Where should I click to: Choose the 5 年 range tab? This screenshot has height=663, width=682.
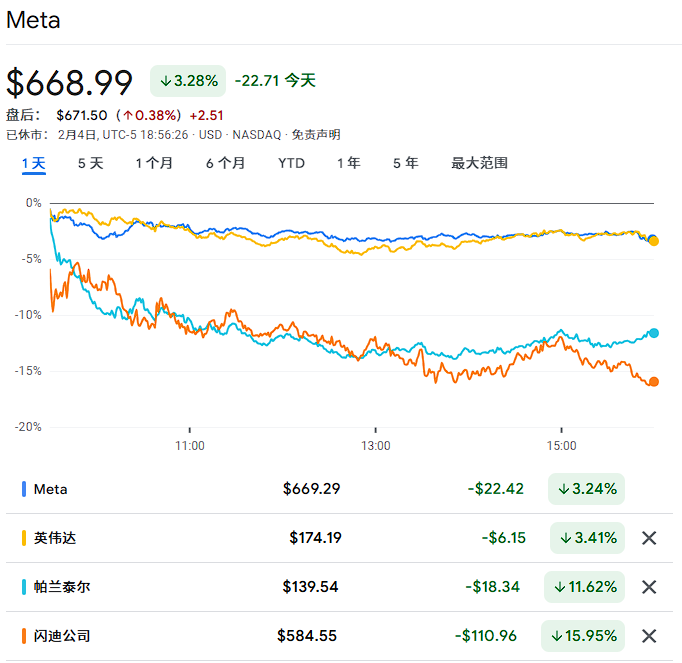[405, 163]
